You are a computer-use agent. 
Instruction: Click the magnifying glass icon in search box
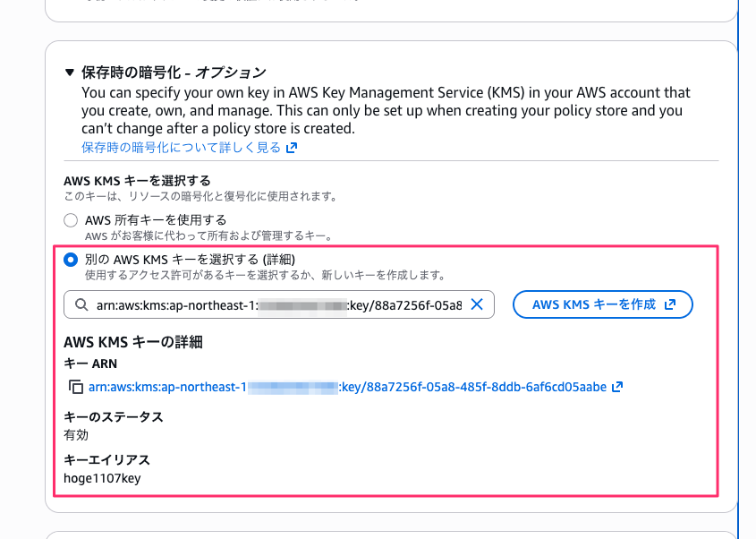click(82, 304)
